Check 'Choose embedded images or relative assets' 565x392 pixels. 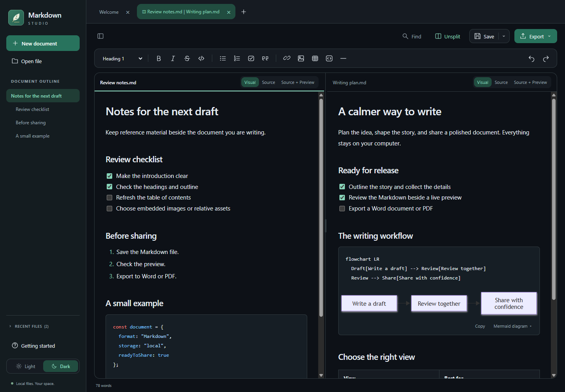point(109,209)
